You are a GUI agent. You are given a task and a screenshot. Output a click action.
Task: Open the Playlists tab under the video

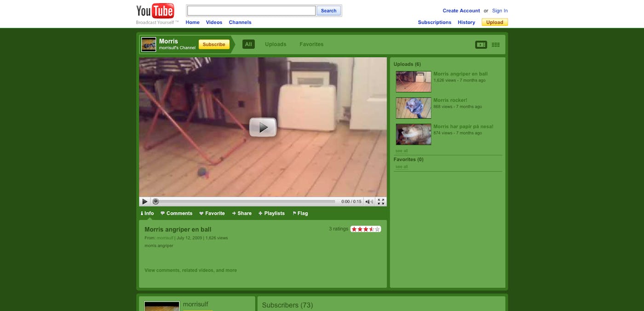(271, 213)
